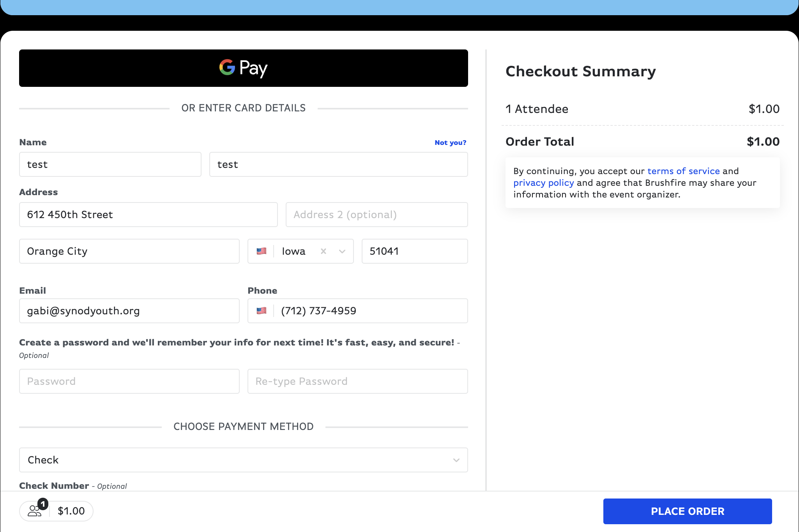
Task: Edit the '612 450th Street' address field
Action: (x=148, y=215)
